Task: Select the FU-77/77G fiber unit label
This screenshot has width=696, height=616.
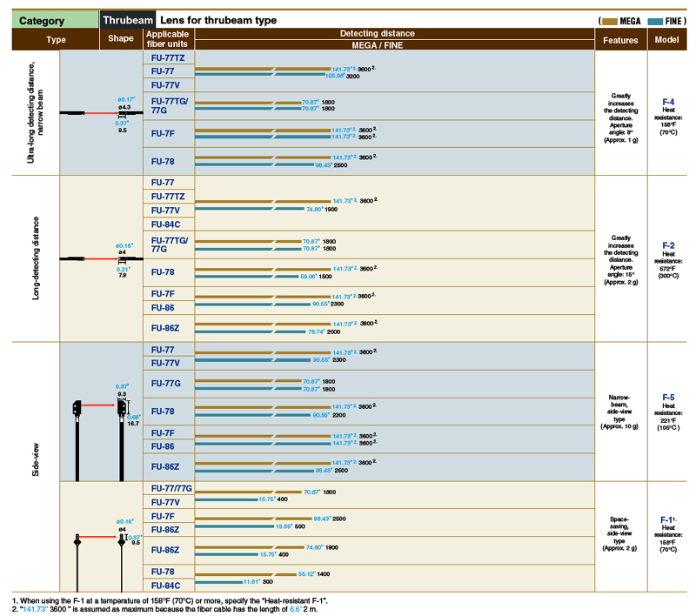Action: click(171, 489)
